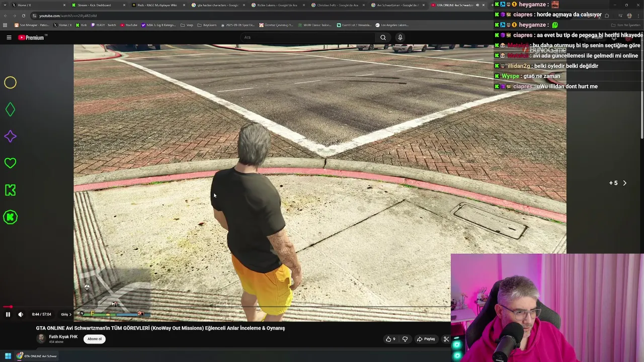Open the browser profile avatar
Screen dimensions: 644x362
[629, 16]
